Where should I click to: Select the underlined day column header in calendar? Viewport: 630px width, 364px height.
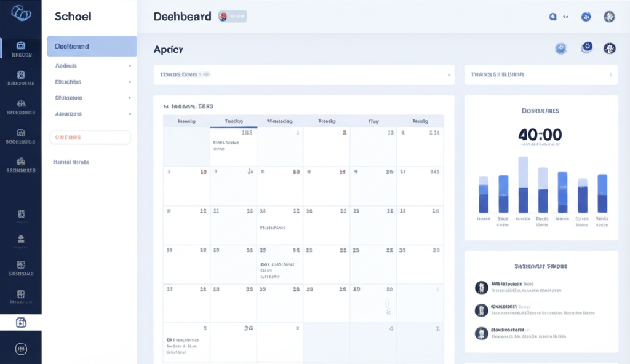pos(233,121)
